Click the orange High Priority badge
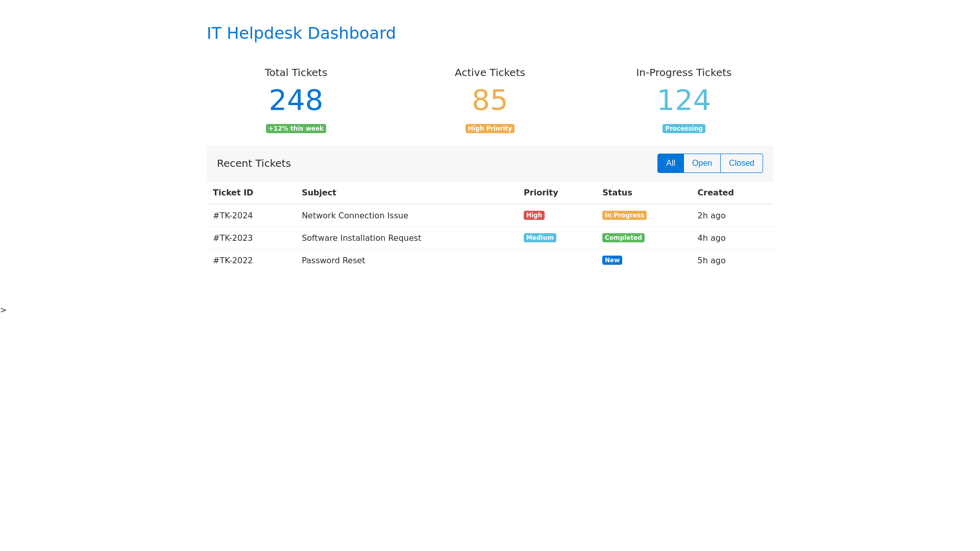 489,129
